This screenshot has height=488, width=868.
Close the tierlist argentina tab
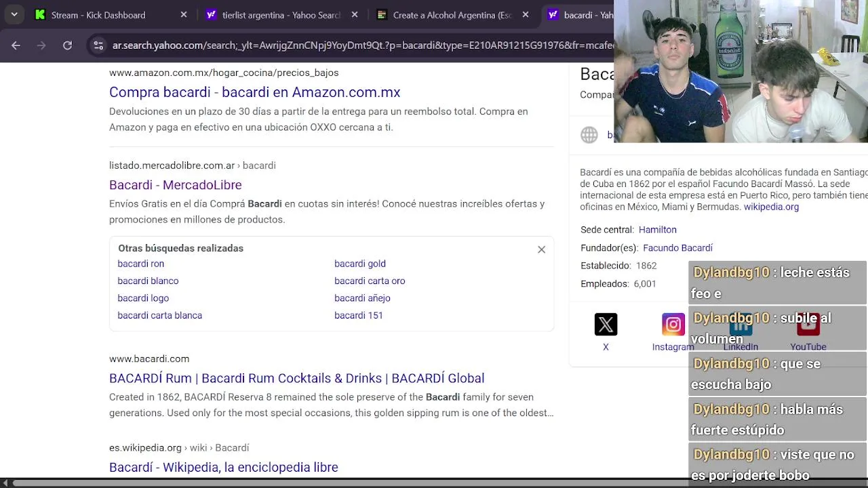click(355, 14)
